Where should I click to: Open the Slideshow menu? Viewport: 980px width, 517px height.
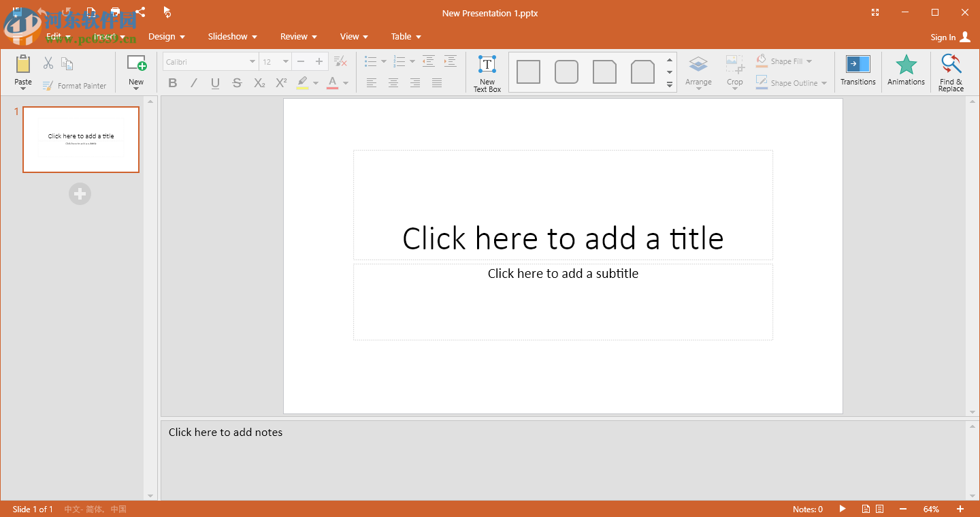click(232, 36)
